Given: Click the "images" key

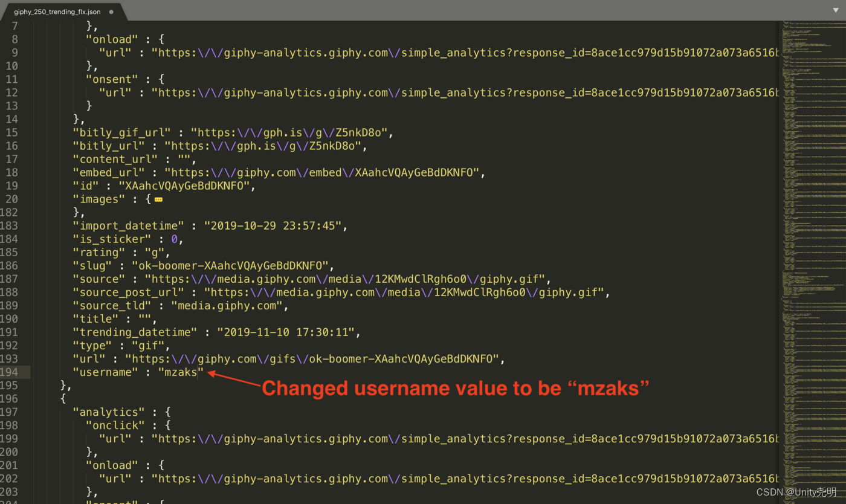Looking at the screenshot, I should [x=99, y=199].
